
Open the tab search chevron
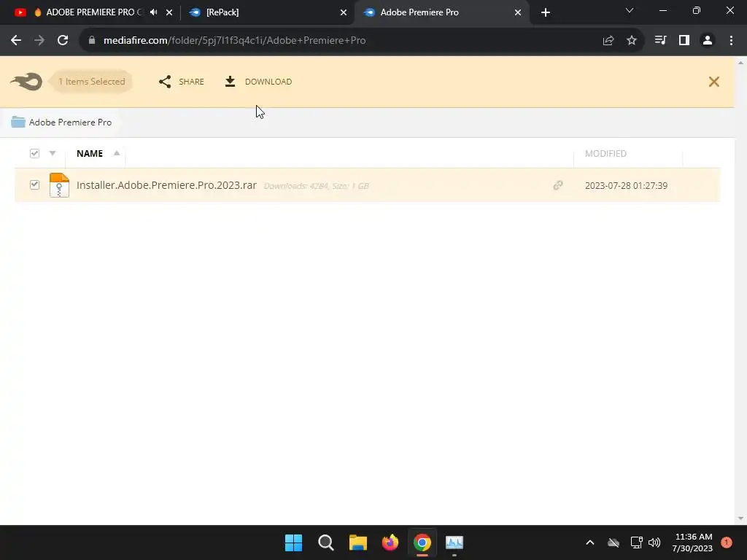click(630, 10)
